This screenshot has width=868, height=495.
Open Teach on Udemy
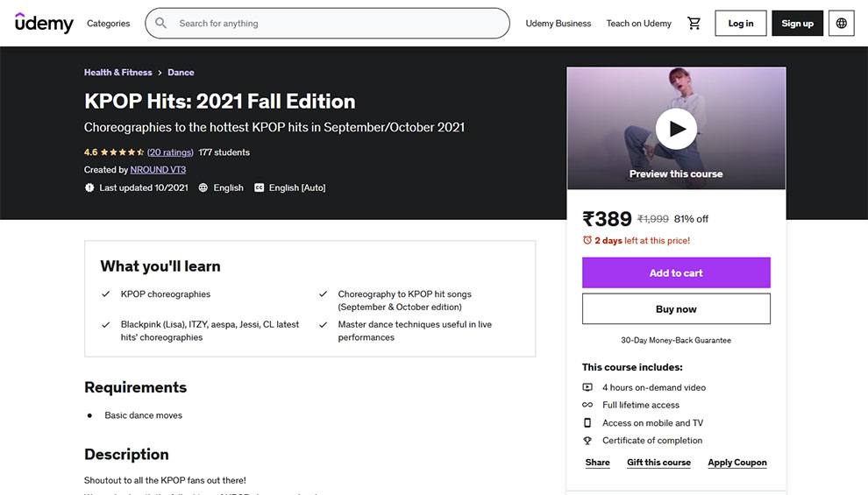coord(638,24)
